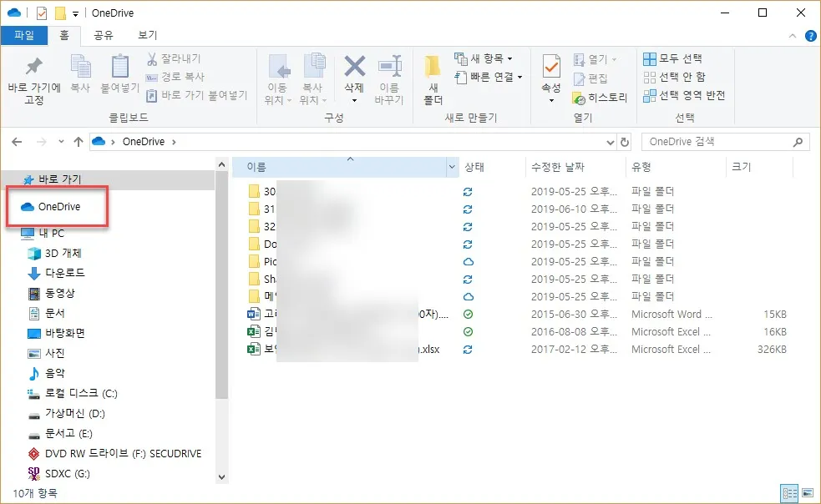Open the 이름 column filter dropdown

453,167
